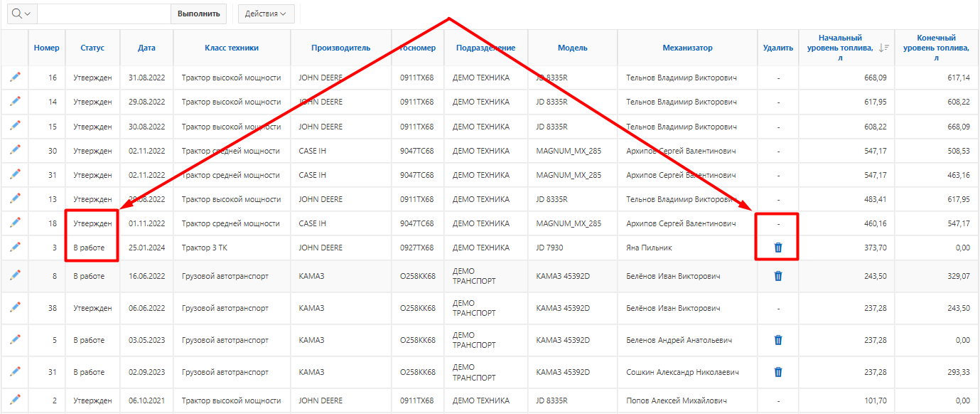Click the pencil icon for record number 38

(15, 307)
